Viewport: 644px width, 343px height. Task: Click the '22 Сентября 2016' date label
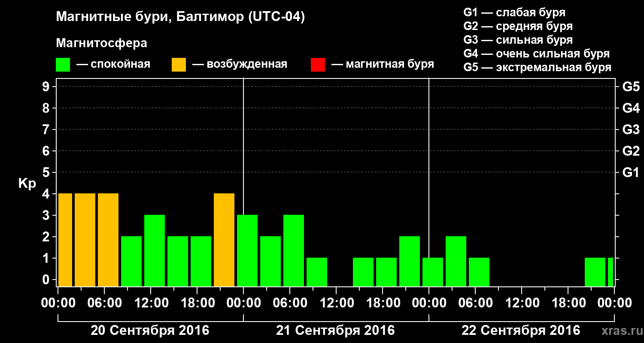521,331
